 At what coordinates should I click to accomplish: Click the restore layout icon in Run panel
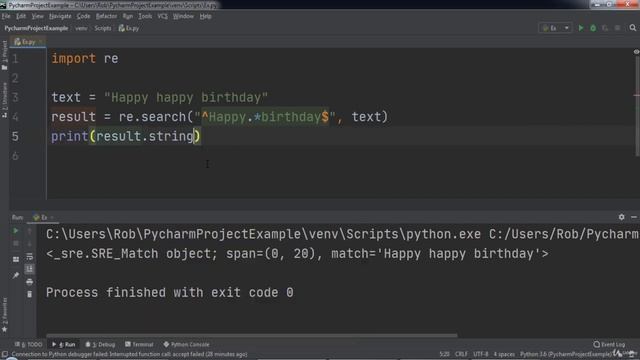[16, 259]
